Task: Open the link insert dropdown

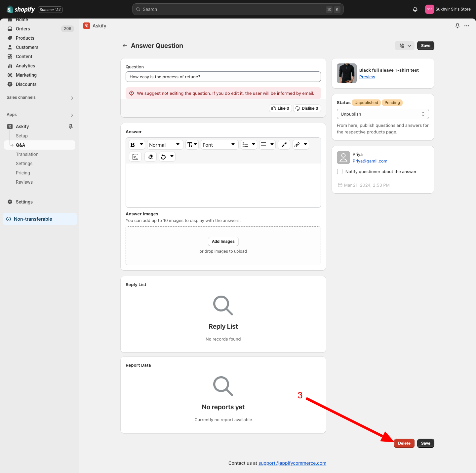Action: (x=301, y=145)
